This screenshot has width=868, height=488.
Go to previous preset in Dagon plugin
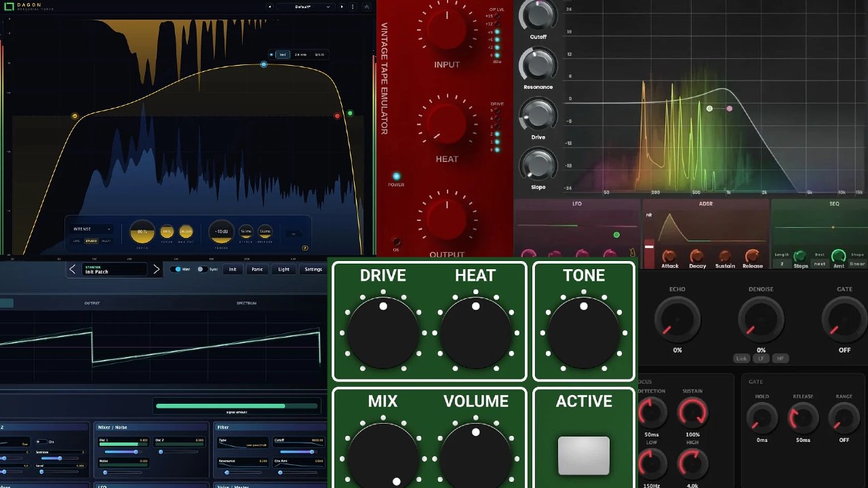[x=270, y=7]
